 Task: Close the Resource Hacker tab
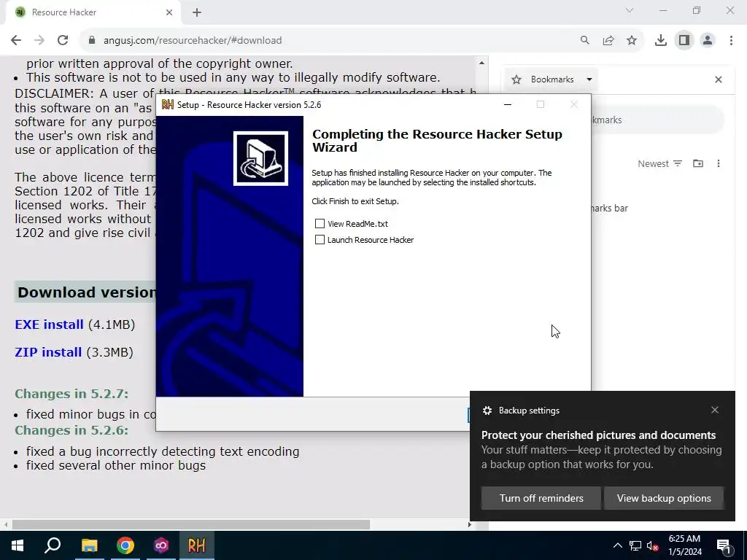[x=169, y=12]
